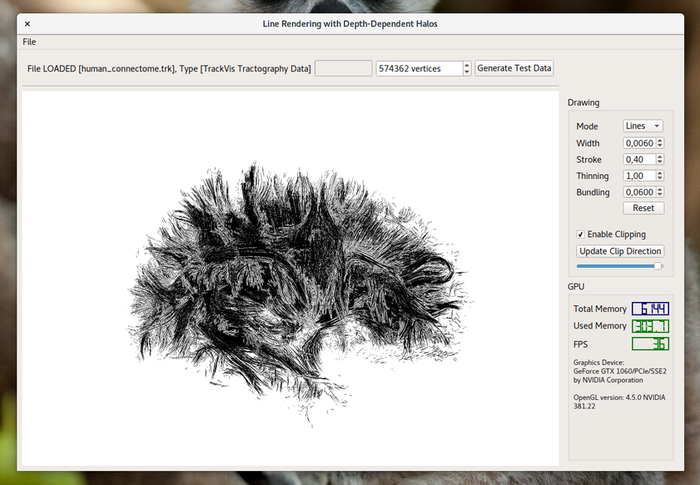Viewport: 700px width, 485px height.
Task: Click the vertices count spinner arrows
Action: [466, 68]
